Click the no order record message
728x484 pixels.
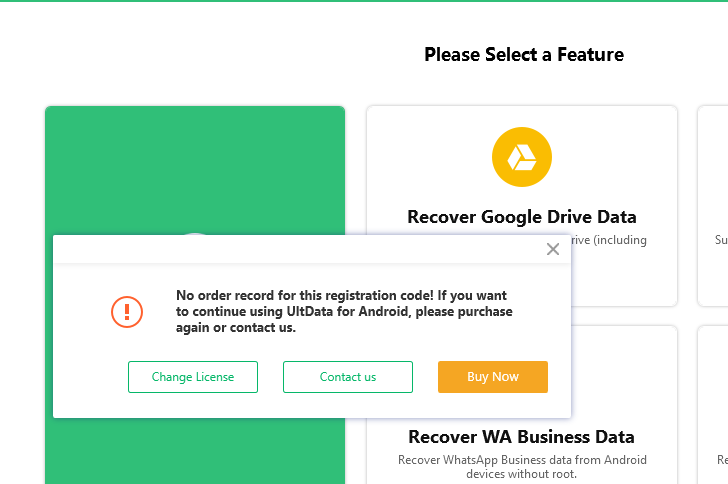click(344, 311)
